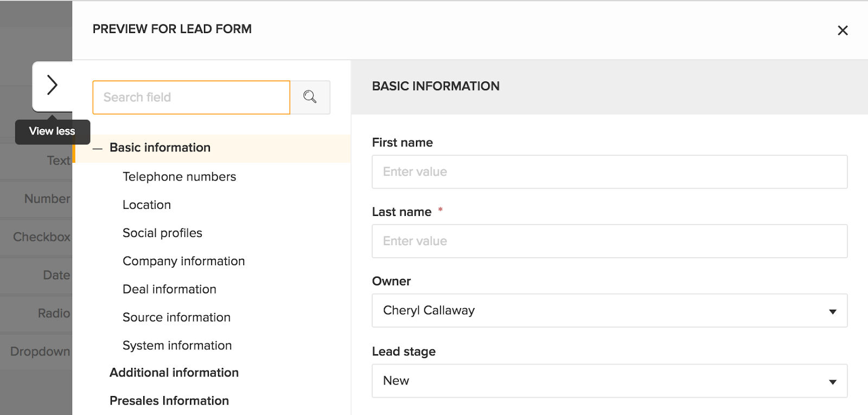Open the Owner dropdown
Screen dimensions: 868x415
609,310
